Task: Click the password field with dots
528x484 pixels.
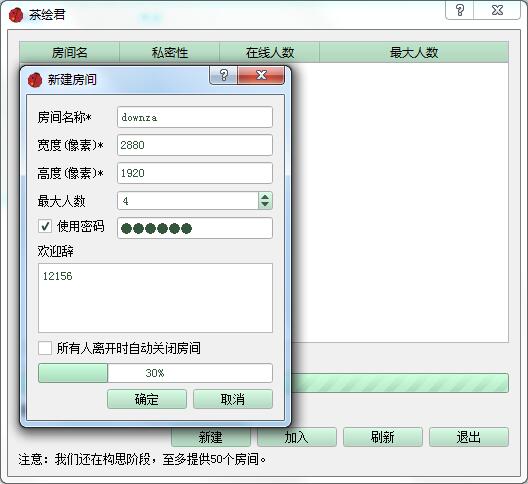Action: 195,228
